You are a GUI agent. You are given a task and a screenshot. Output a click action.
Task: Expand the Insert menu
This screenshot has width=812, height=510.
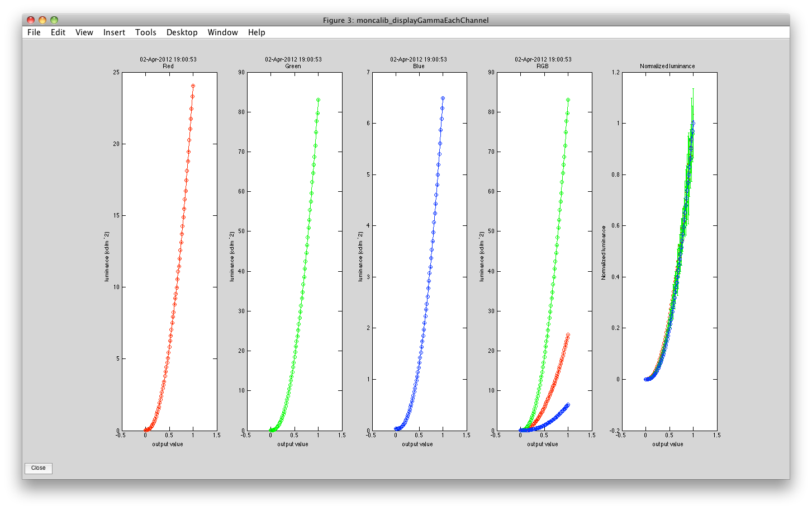(114, 32)
